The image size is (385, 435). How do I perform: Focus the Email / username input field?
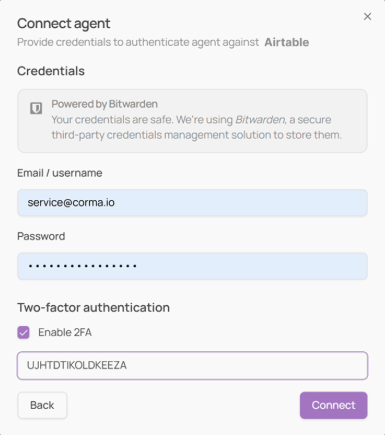click(x=192, y=203)
